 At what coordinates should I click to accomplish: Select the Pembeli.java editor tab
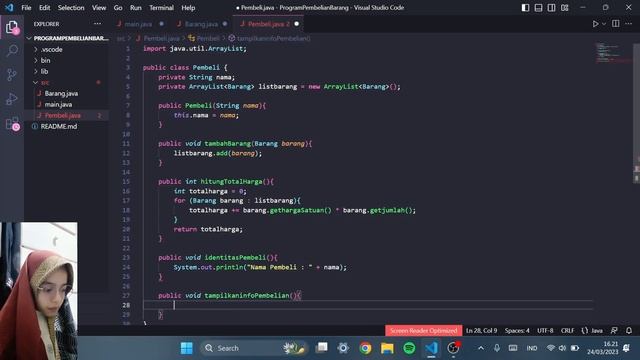click(268, 24)
